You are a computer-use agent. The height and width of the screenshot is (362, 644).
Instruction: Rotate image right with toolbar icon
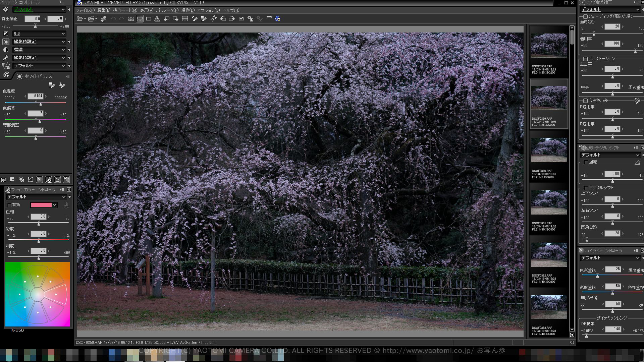point(232,19)
